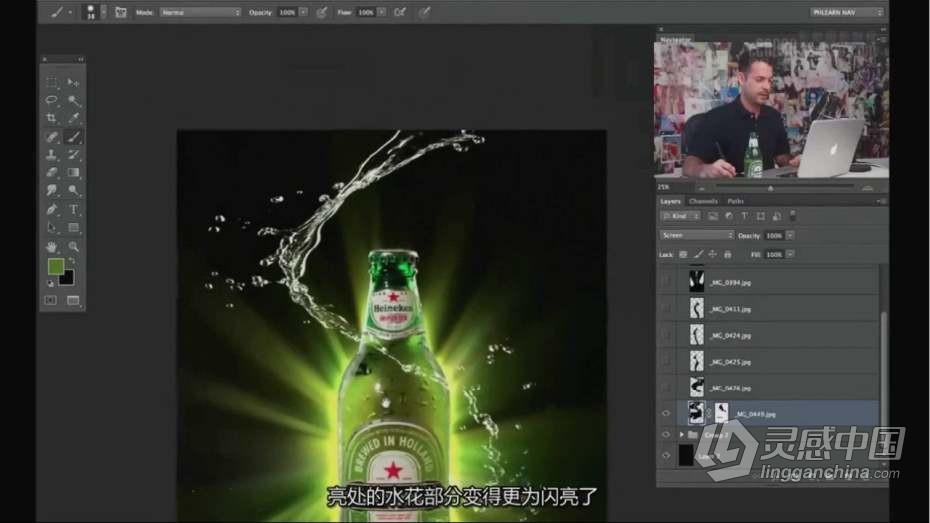Screen dimensions: 930x523
Task: Select the Dodge tool
Action: point(73,190)
